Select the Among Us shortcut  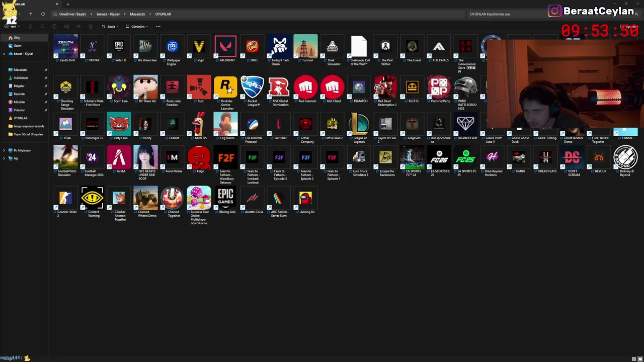[305, 200]
